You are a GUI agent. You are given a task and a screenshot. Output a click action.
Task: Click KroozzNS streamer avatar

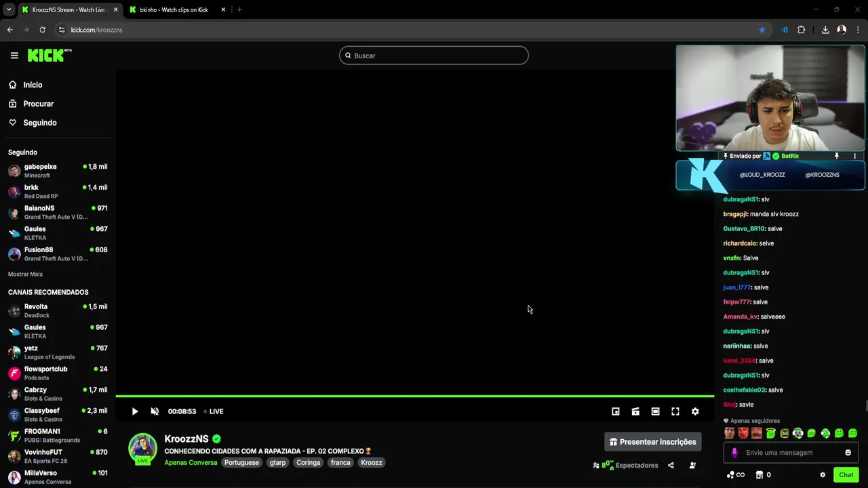coord(143,448)
